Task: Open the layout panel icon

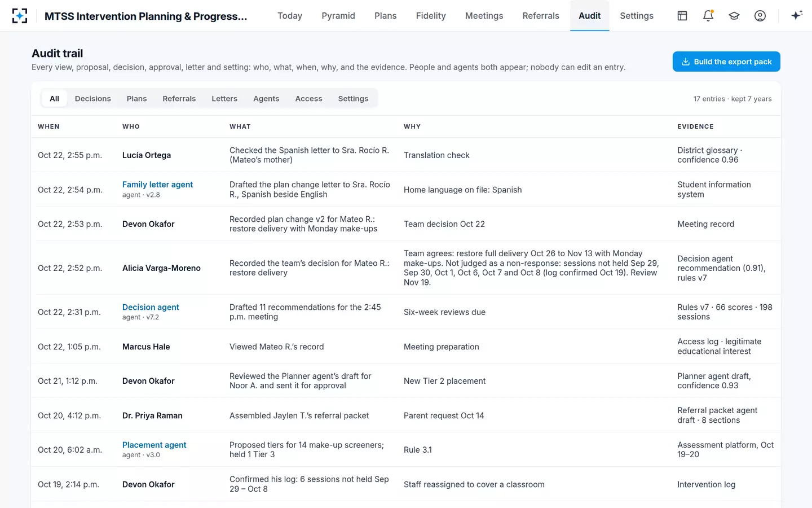Action: pyautogui.click(x=682, y=16)
